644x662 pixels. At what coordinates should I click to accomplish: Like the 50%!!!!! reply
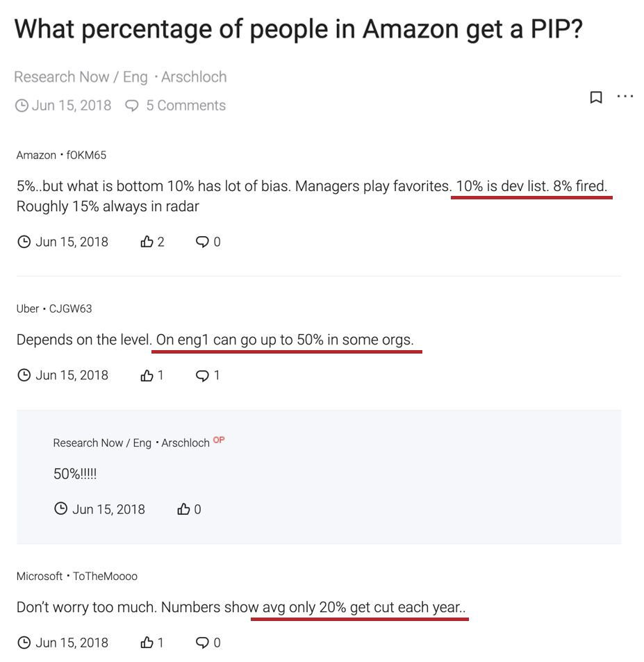[x=184, y=508]
